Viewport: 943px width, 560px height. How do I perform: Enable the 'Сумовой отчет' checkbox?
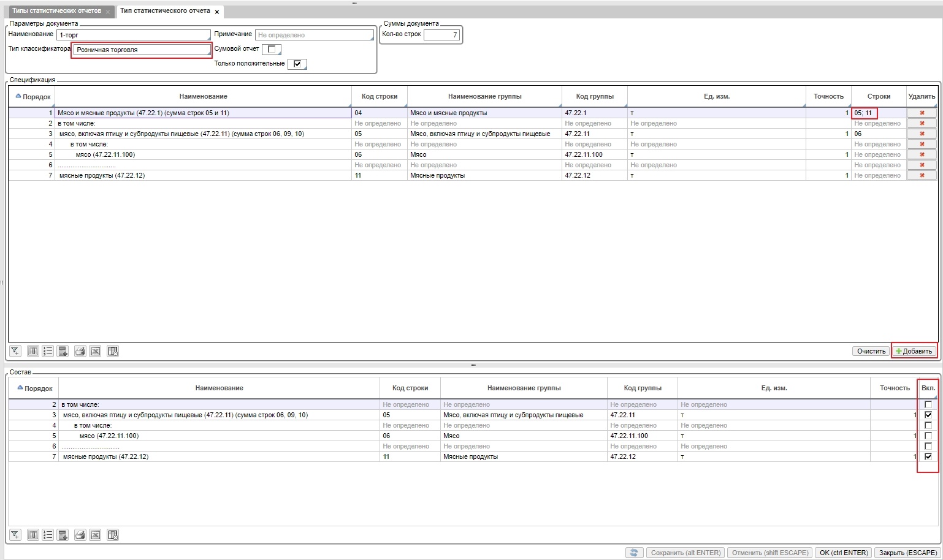coord(272,49)
